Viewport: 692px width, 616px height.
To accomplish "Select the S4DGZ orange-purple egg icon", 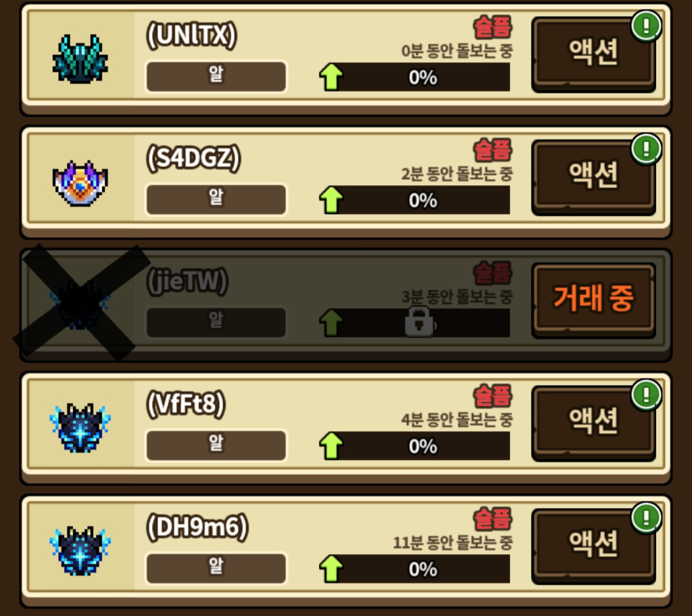I will coord(80,183).
